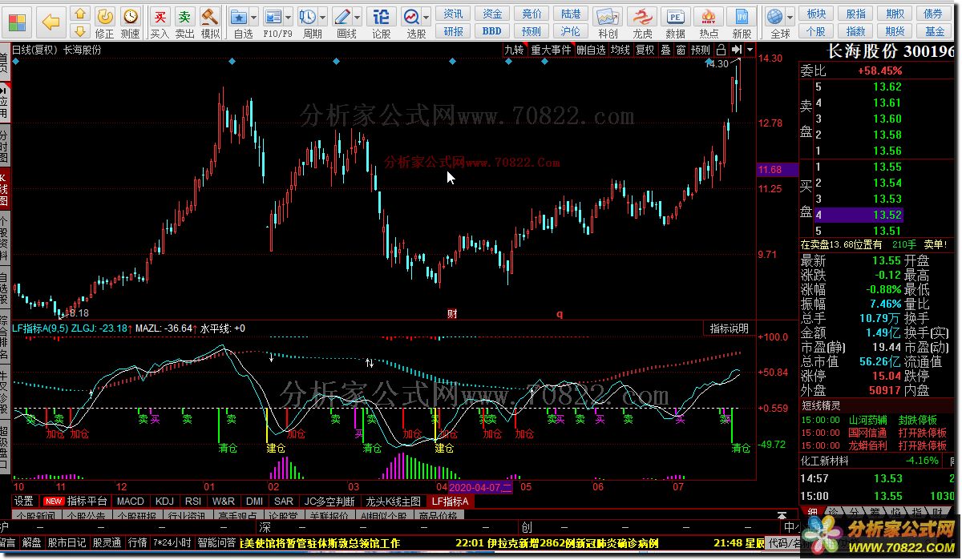Toggle the 预测 forecast in chart toolbar
The width and height of the screenshot is (962, 560).
701,50
